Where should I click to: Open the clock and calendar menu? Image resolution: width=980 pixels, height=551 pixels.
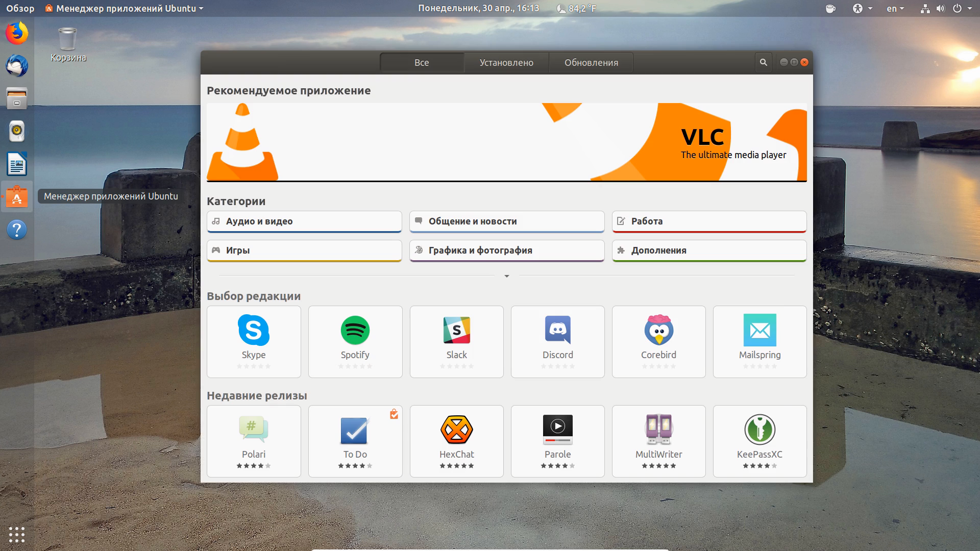[x=478, y=8]
